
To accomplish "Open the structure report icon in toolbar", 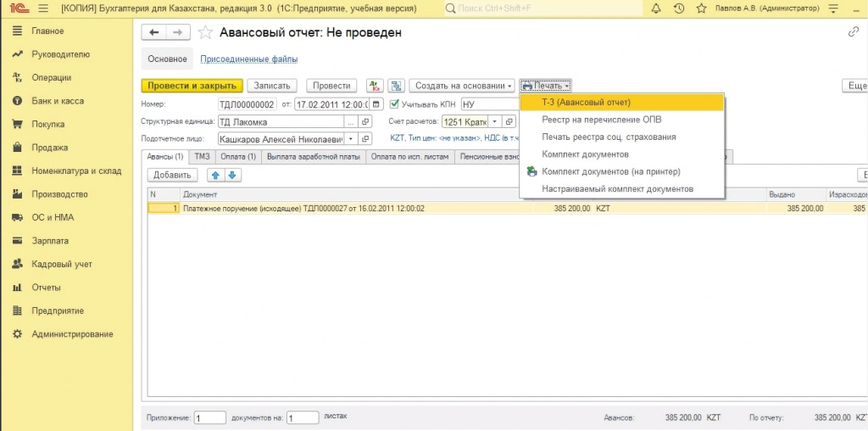I will pos(396,86).
